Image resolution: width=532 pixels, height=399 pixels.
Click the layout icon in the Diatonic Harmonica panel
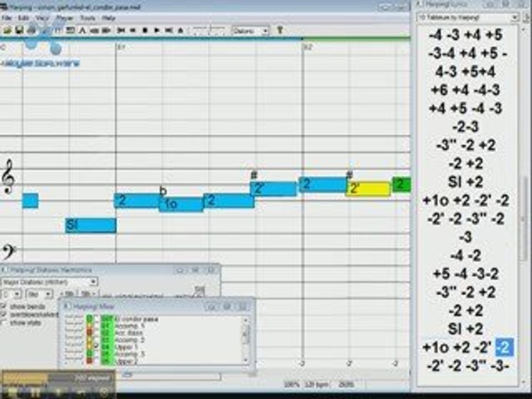point(199,290)
